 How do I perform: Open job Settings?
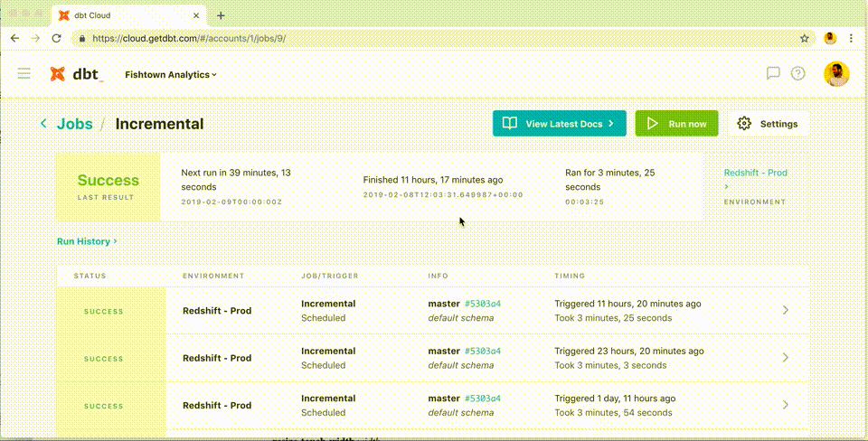[x=769, y=124]
